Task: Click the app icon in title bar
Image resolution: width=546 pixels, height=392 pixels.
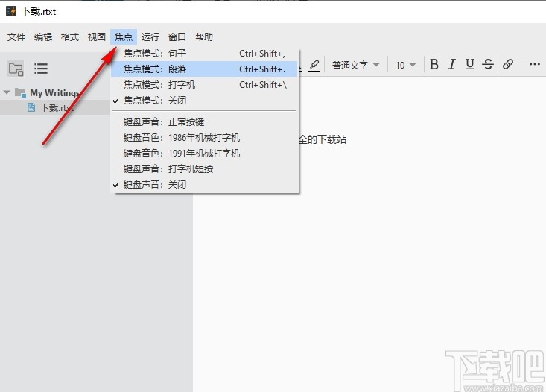Action: coord(11,11)
